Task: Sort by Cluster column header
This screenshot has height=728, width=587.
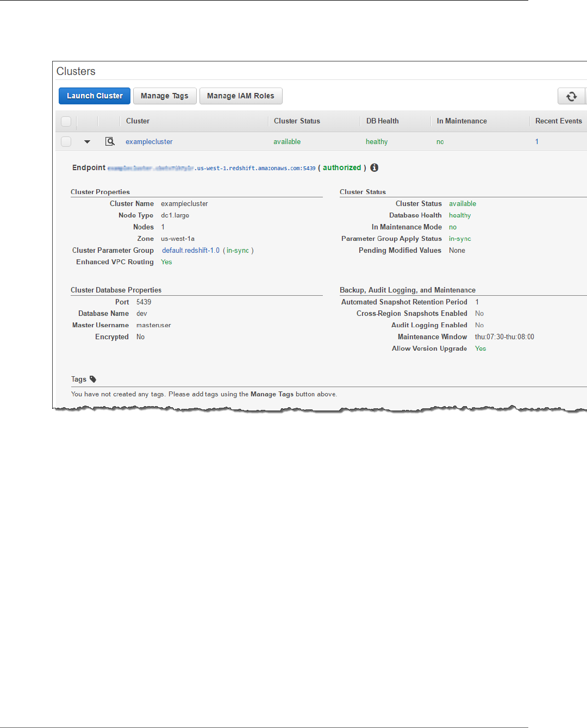Action: [138, 121]
